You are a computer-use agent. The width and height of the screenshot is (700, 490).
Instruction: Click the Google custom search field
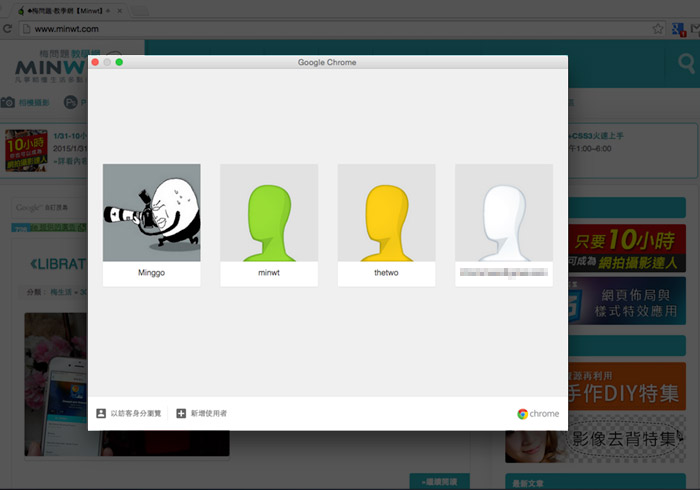[49, 208]
